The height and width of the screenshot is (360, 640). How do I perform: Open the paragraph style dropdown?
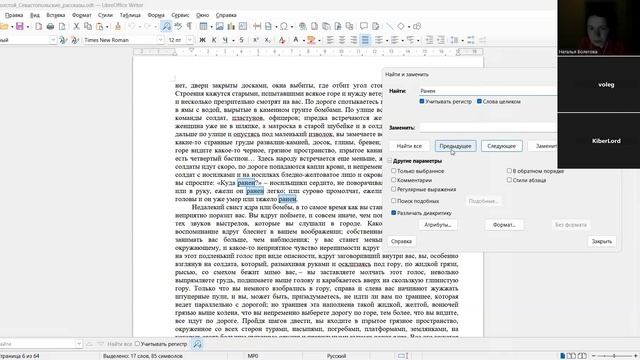[53, 40]
